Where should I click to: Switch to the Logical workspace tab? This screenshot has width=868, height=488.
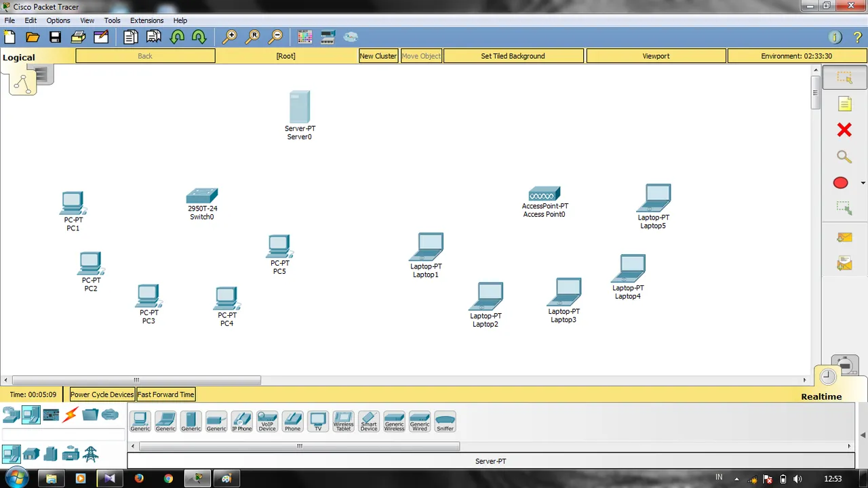tap(18, 57)
